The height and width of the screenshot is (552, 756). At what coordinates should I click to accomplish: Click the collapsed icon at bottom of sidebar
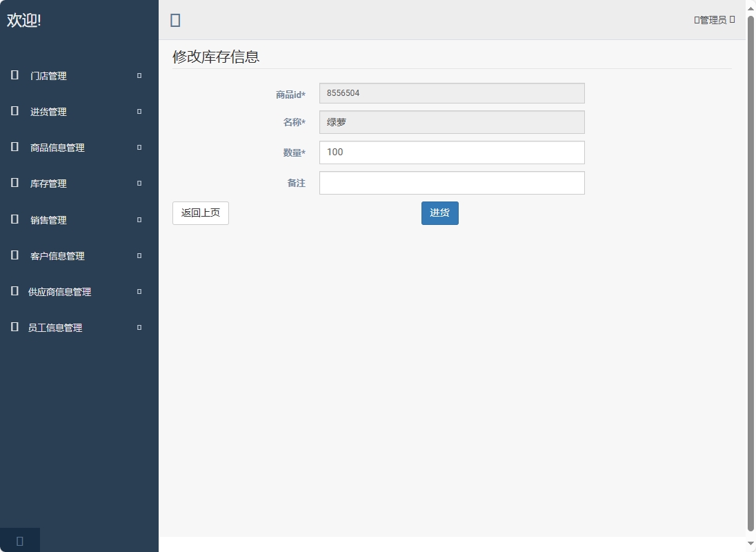click(19, 540)
